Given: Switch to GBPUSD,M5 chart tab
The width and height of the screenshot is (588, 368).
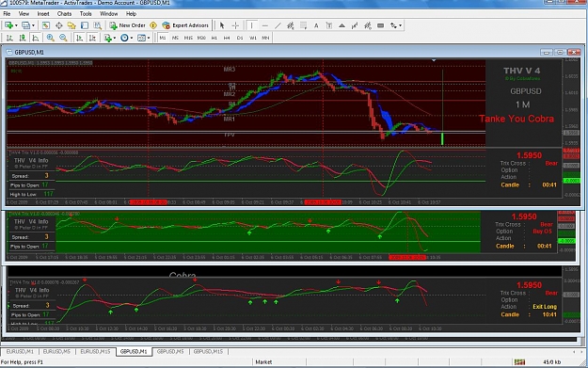Looking at the screenshot, I should [x=170, y=352].
